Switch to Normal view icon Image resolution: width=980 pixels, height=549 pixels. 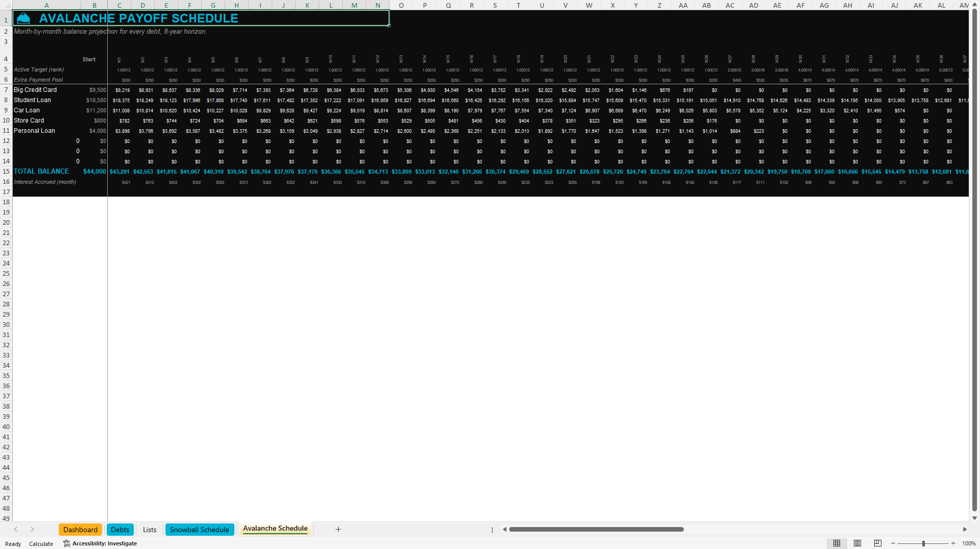[836, 543]
